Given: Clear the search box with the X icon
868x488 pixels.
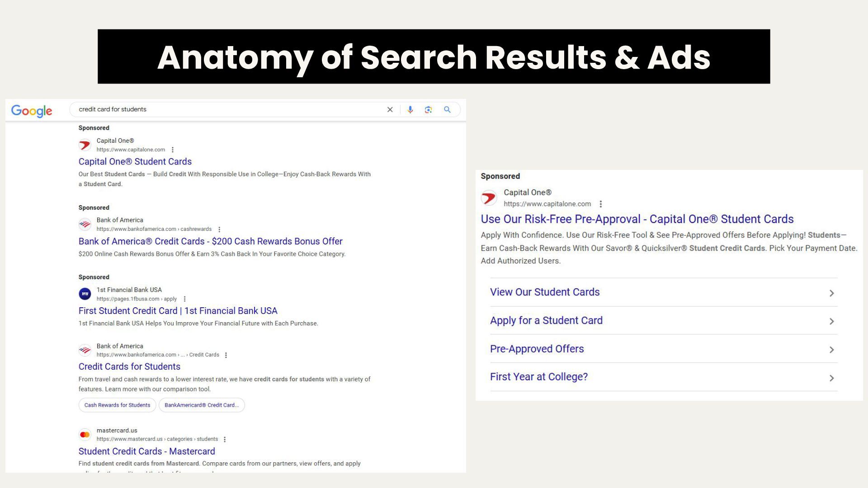Looking at the screenshot, I should (x=390, y=110).
